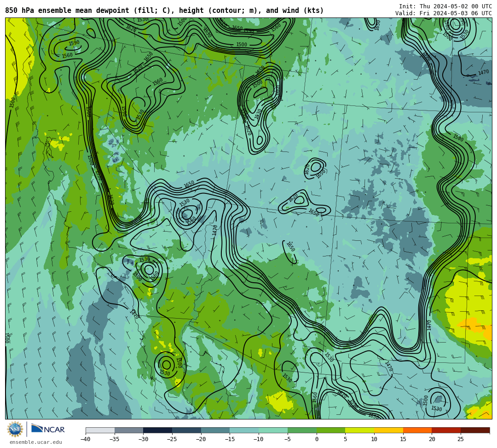Pick the dark brown above-25 colorbar segment
The height and width of the screenshot is (448, 497).
point(475,431)
